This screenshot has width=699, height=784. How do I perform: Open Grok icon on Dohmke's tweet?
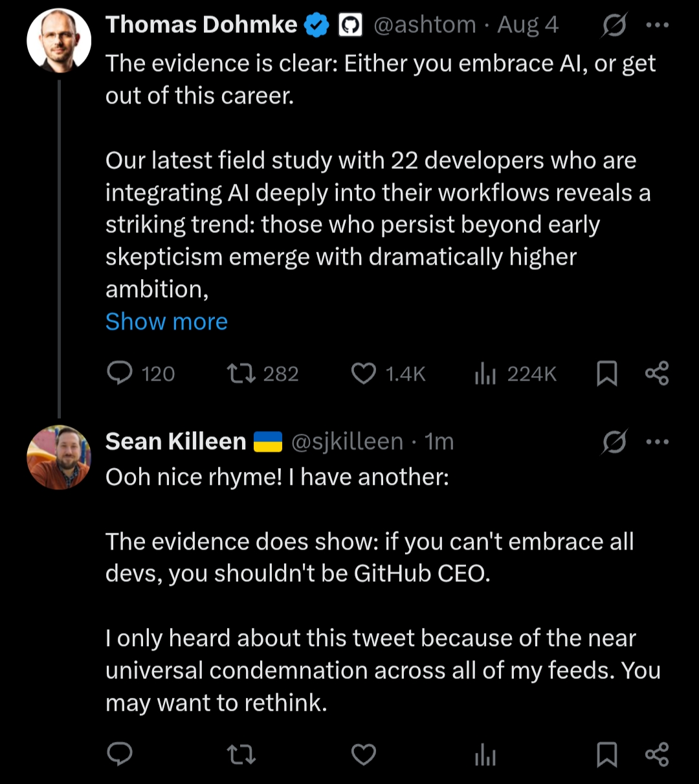[614, 26]
